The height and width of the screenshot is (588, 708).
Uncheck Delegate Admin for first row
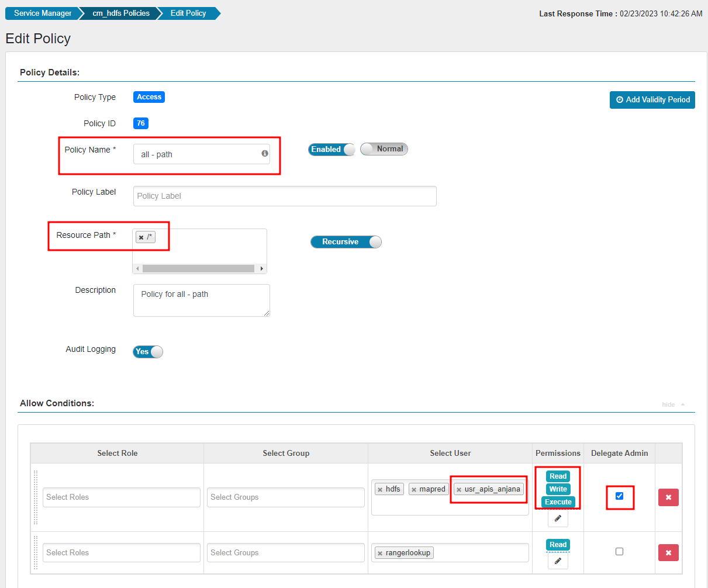[x=620, y=496]
